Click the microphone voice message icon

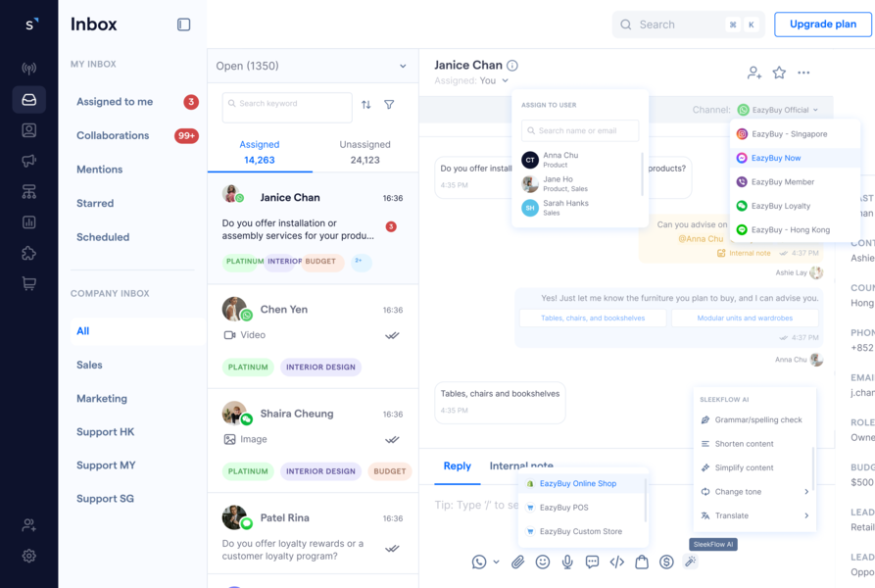pyautogui.click(x=567, y=562)
